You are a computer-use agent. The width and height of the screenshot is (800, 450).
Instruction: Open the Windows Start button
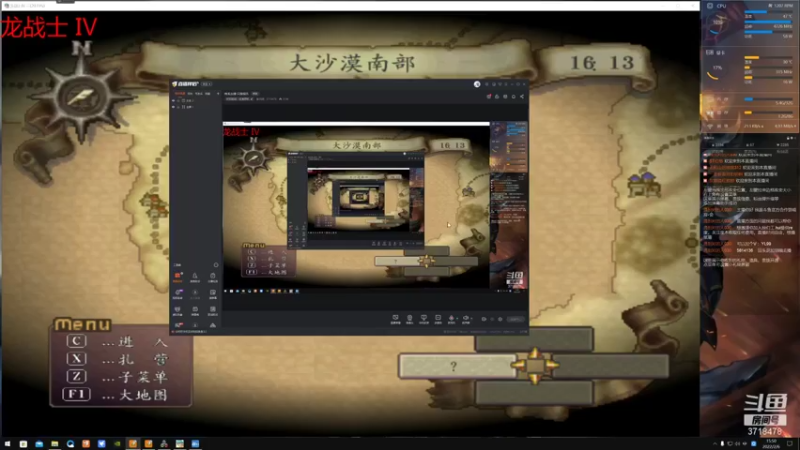[7, 444]
